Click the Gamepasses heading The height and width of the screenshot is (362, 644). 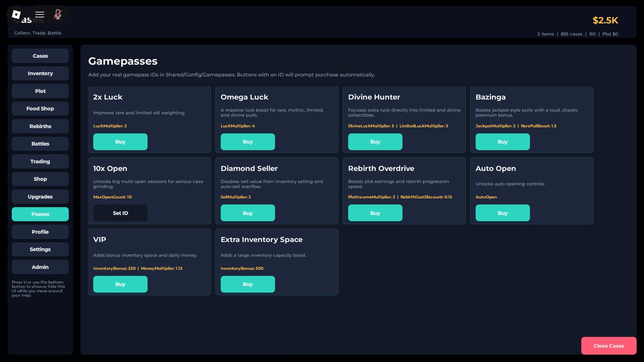[123, 61]
